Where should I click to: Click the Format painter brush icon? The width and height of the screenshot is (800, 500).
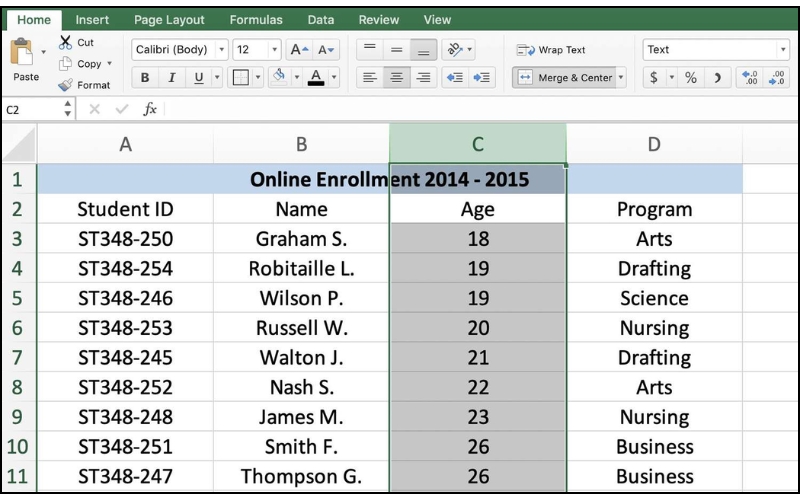click(66, 85)
